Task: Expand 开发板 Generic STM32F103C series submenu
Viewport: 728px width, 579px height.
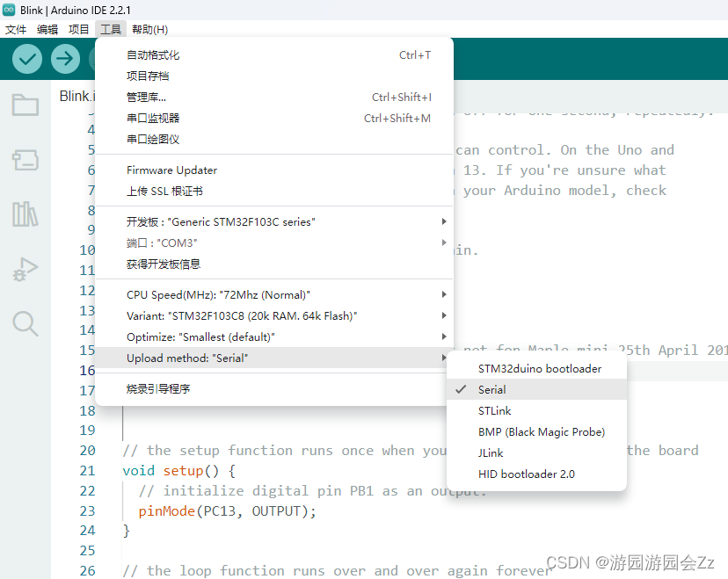Action: click(x=274, y=221)
